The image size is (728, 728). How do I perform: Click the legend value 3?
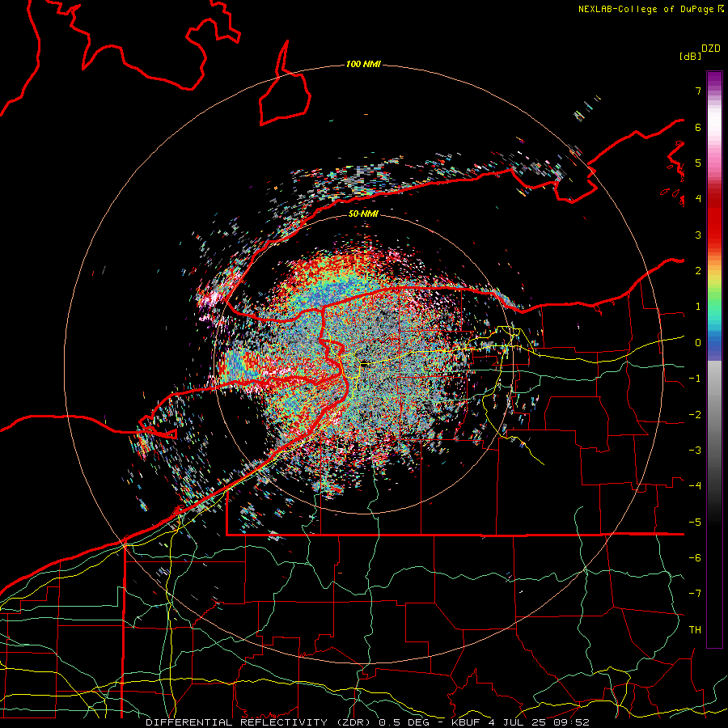(698, 235)
